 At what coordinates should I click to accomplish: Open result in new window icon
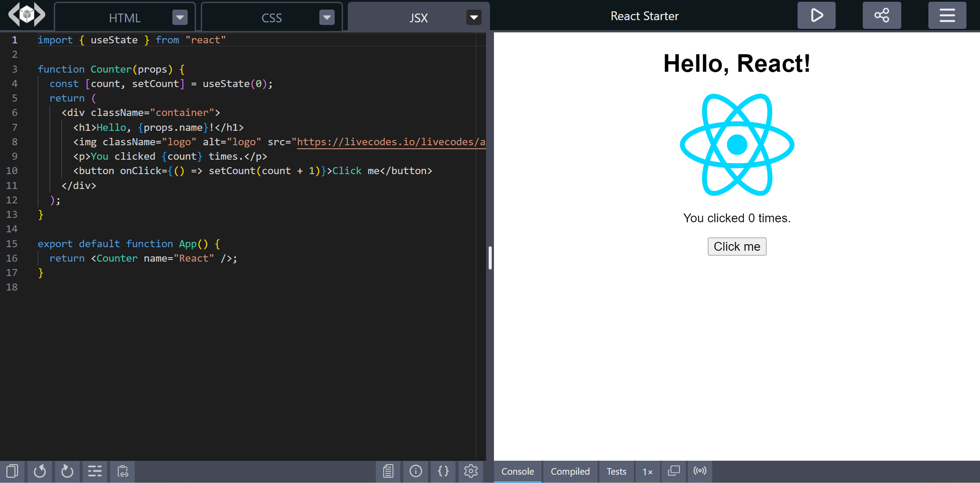tap(674, 471)
